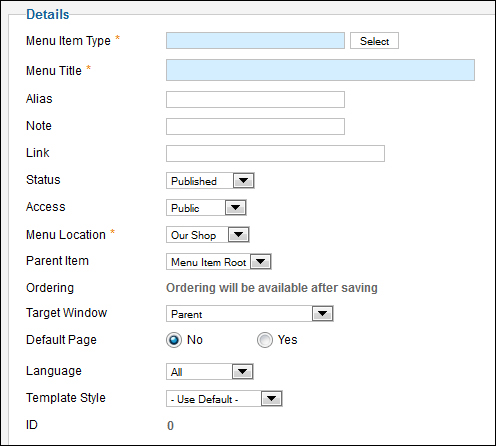Expand the Parent Item dropdown
The width and height of the screenshot is (496, 446).
click(219, 262)
